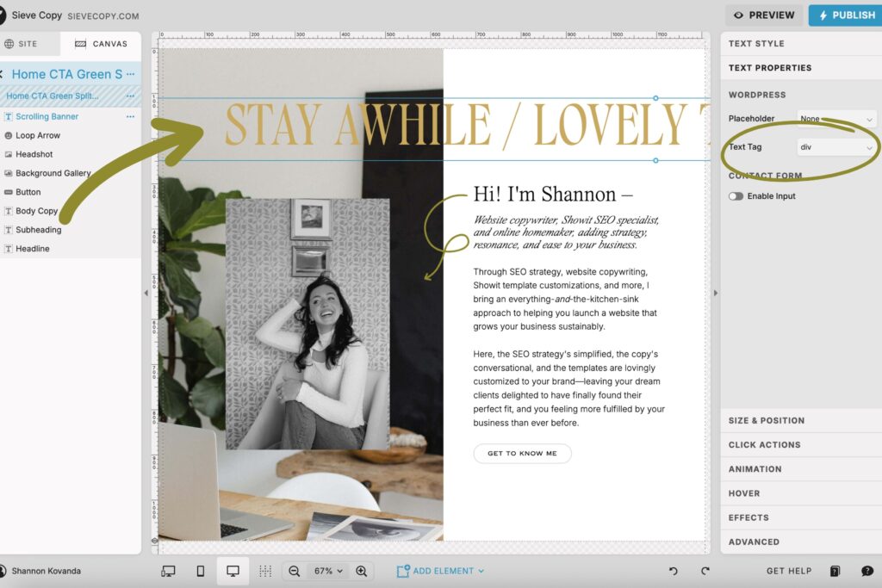The height and width of the screenshot is (588, 882).
Task: Open the help chat bubble icon
Action: [866, 571]
